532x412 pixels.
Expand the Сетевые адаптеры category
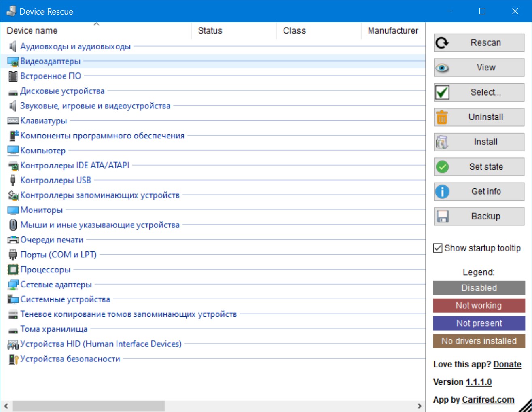click(x=56, y=285)
